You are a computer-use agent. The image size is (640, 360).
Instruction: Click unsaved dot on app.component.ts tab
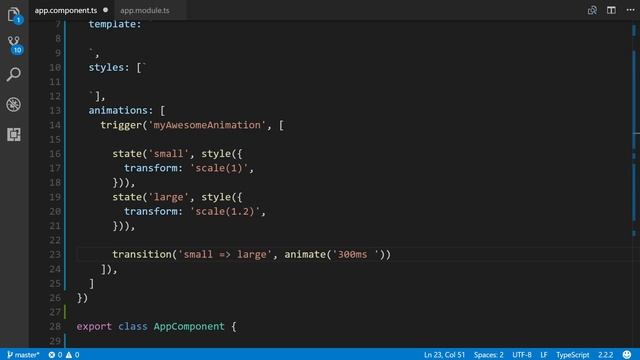[106, 10]
